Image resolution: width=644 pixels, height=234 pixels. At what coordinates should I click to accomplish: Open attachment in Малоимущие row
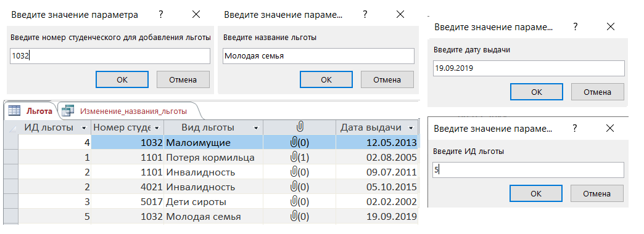tap(299, 143)
